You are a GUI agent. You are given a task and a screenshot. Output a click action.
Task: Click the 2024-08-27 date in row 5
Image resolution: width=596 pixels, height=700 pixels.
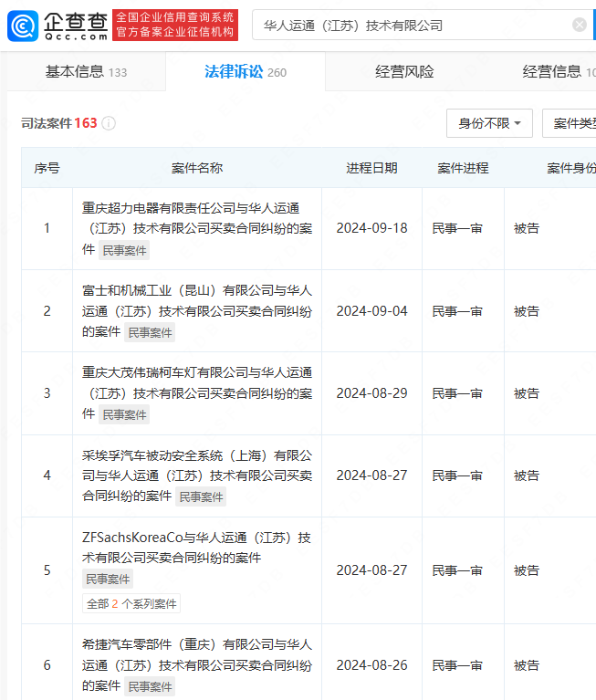(371, 570)
